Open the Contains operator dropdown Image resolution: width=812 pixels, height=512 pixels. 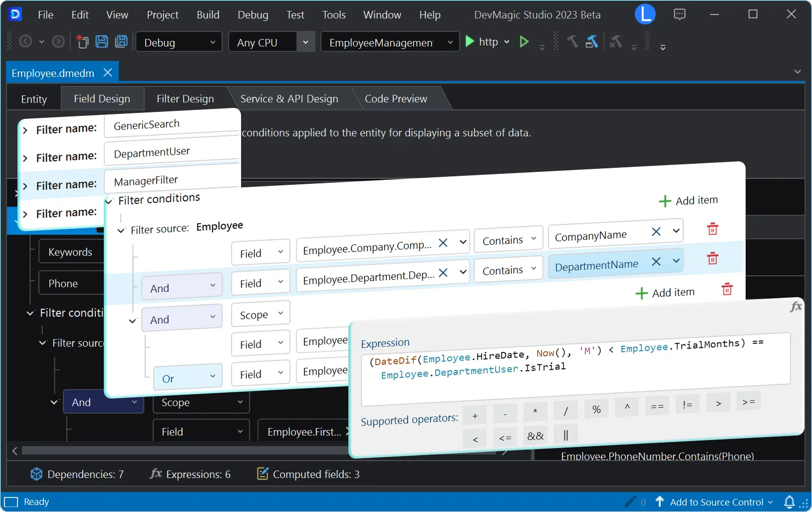[x=508, y=238]
